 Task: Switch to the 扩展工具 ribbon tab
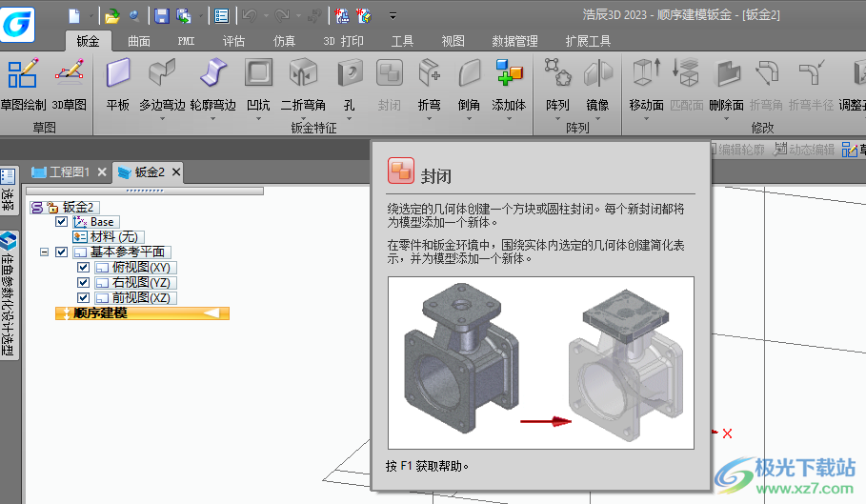588,41
